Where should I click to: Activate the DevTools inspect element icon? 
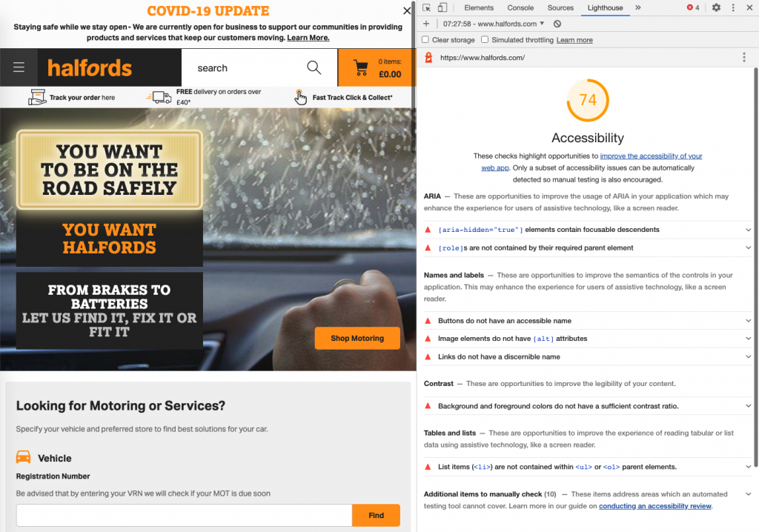426,7
